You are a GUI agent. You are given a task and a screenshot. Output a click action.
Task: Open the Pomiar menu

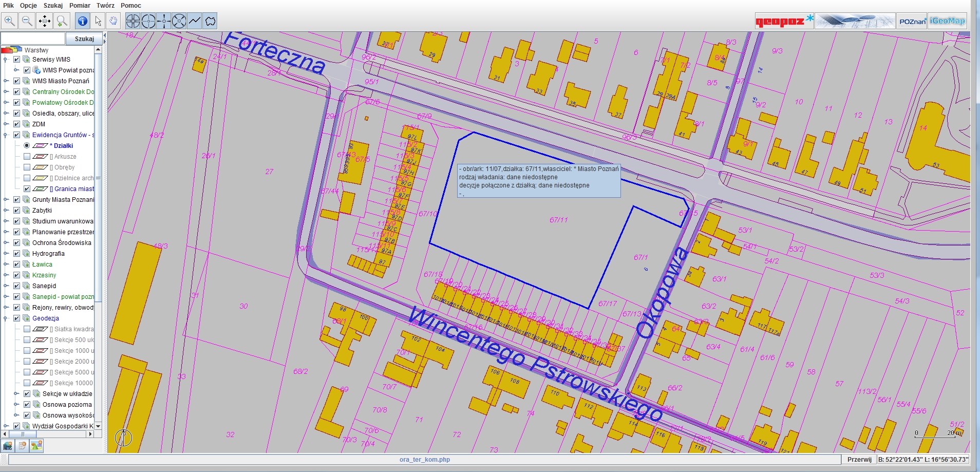point(80,6)
